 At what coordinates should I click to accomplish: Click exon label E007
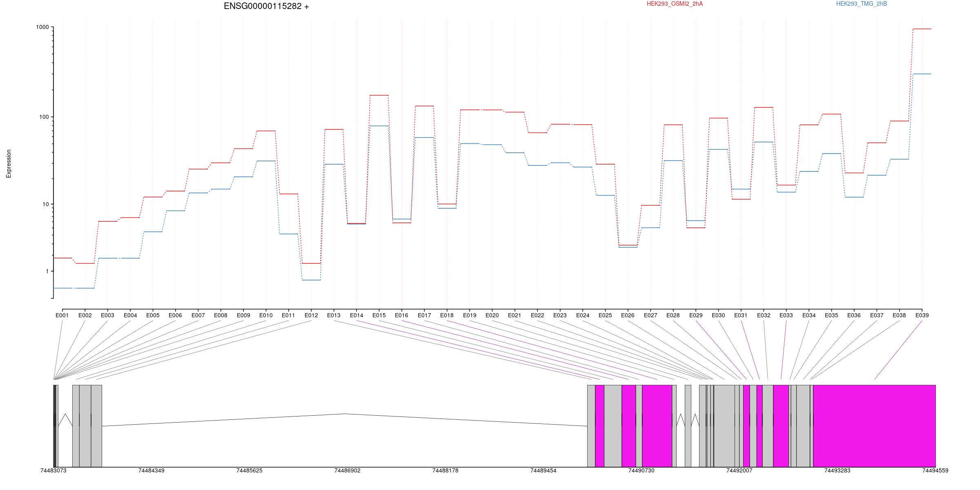[x=198, y=315]
